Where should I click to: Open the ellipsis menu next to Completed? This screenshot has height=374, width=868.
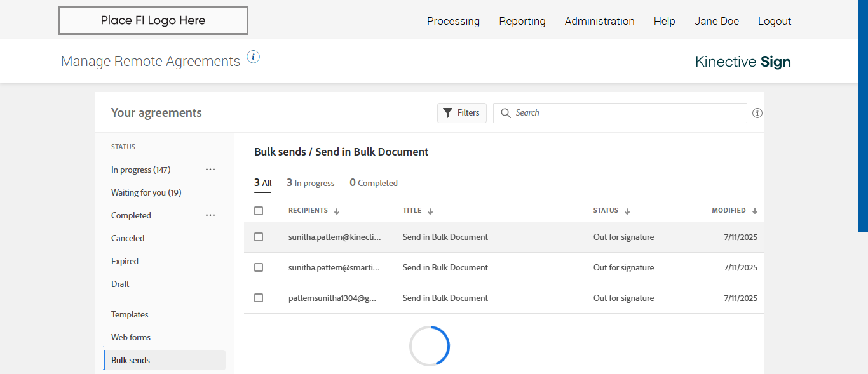[x=210, y=215]
